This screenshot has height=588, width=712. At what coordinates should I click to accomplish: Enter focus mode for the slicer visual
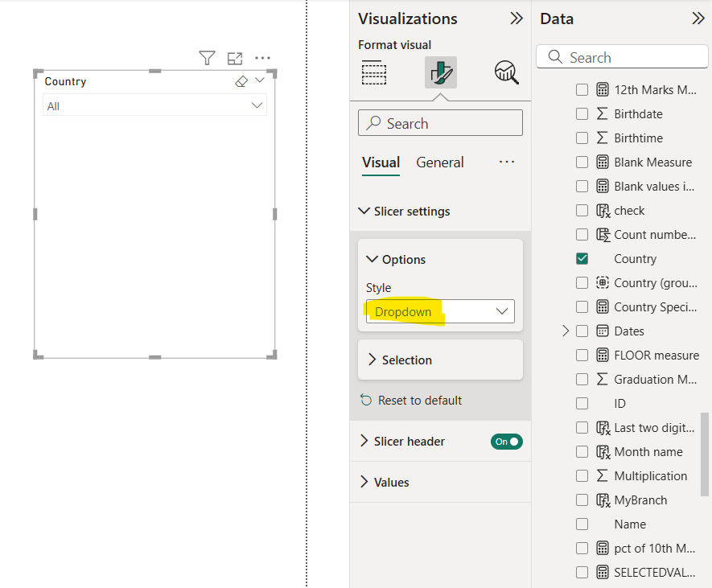tap(235, 58)
